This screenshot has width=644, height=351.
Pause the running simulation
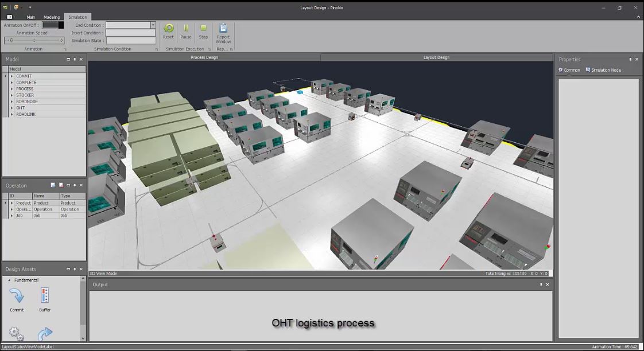coord(185,28)
